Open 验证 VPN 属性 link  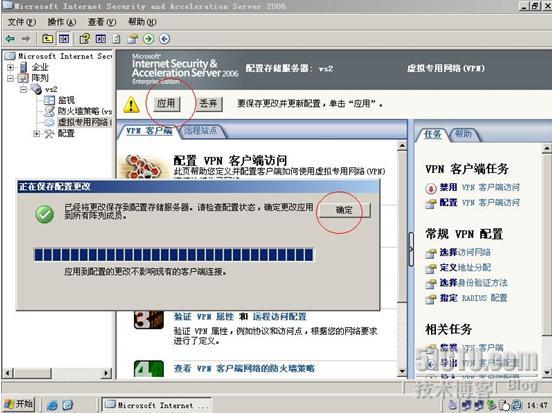tap(204, 317)
